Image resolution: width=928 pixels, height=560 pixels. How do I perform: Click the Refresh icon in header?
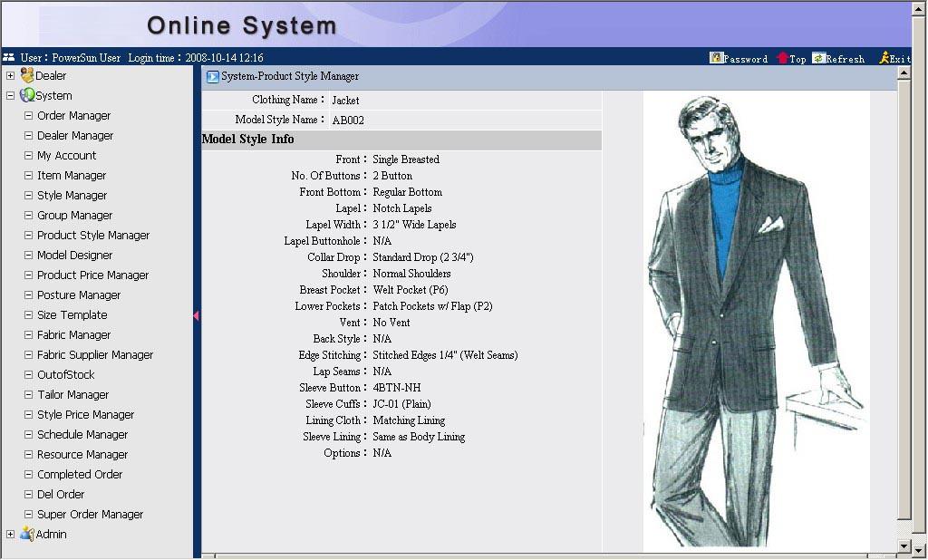point(818,58)
